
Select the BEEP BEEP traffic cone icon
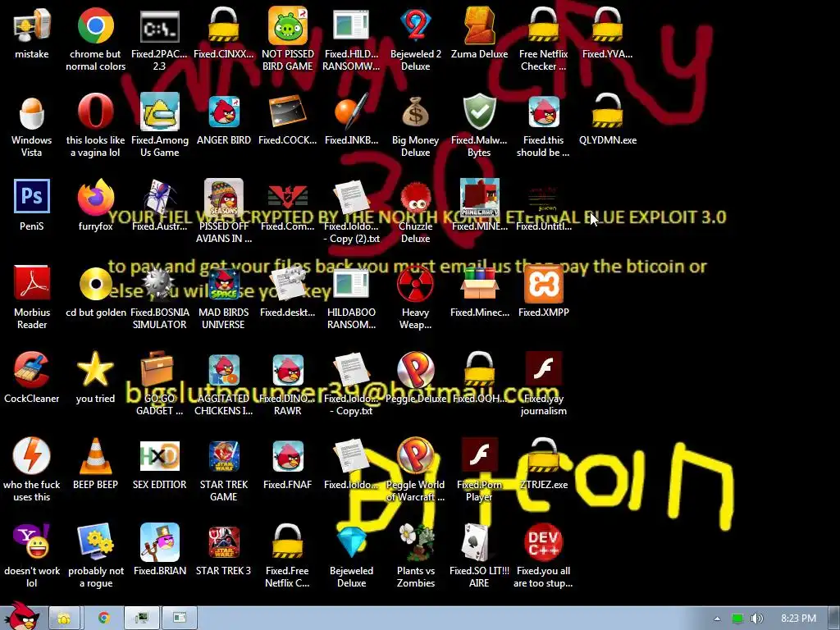95,456
